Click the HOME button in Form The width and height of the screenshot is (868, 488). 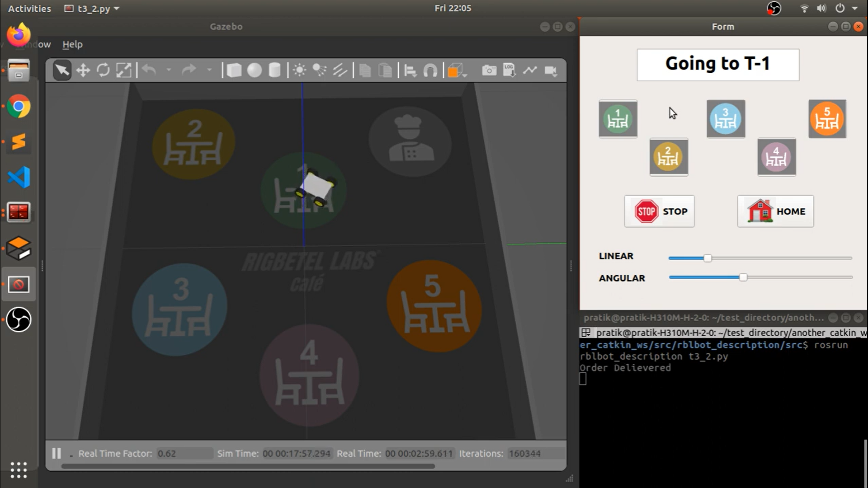coord(775,211)
